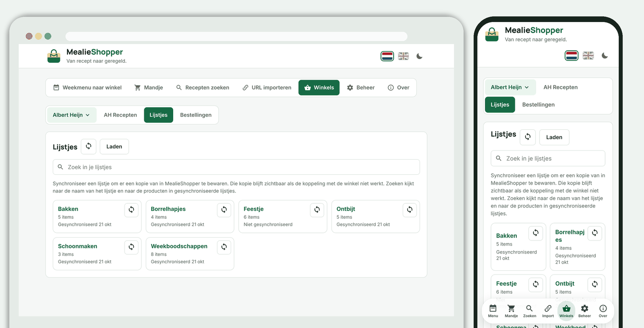644x328 pixels.
Task: Sync the Borrelhapjes list in phone view
Action: point(595,233)
